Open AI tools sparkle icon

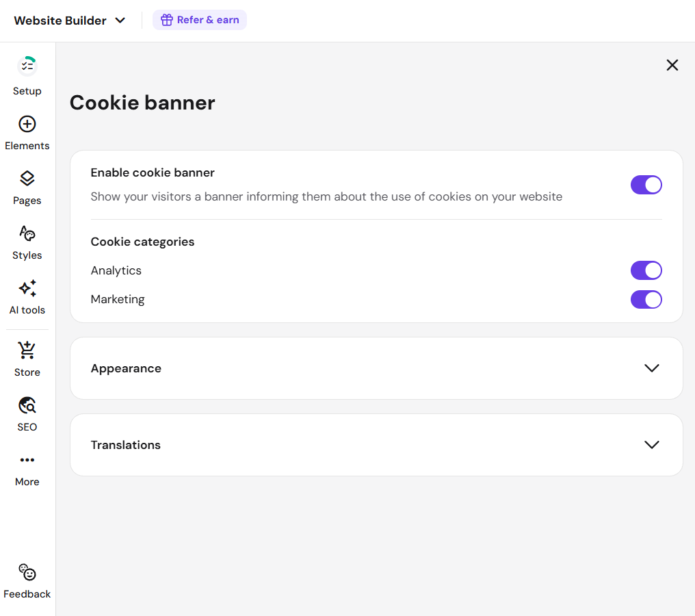pos(27,288)
